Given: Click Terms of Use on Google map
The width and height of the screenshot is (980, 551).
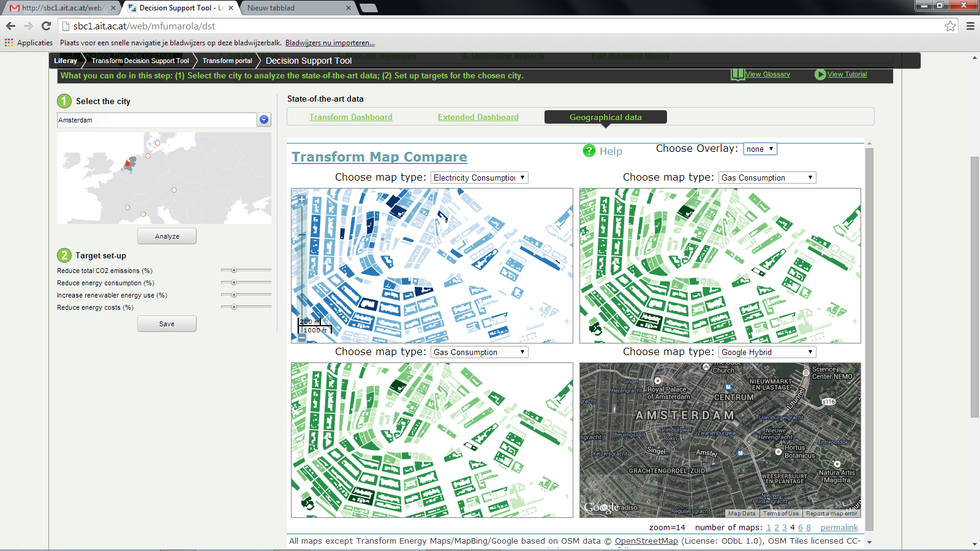Looking at the screenshot, I should pos(780,514).
